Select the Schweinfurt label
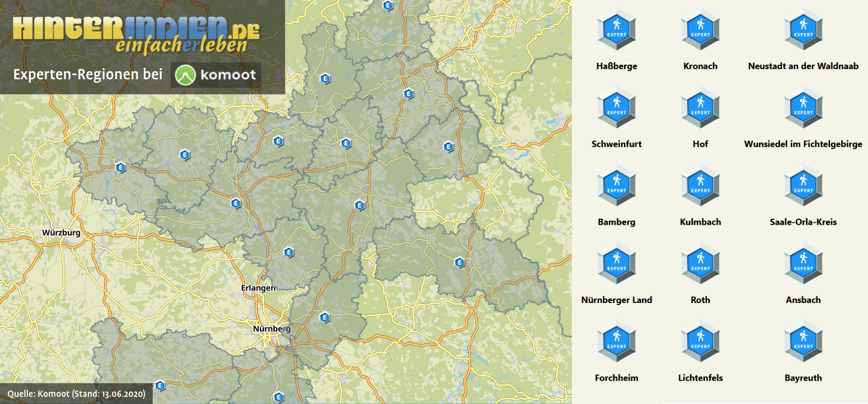This screenshot has width=868, height=404. point(616,144)
